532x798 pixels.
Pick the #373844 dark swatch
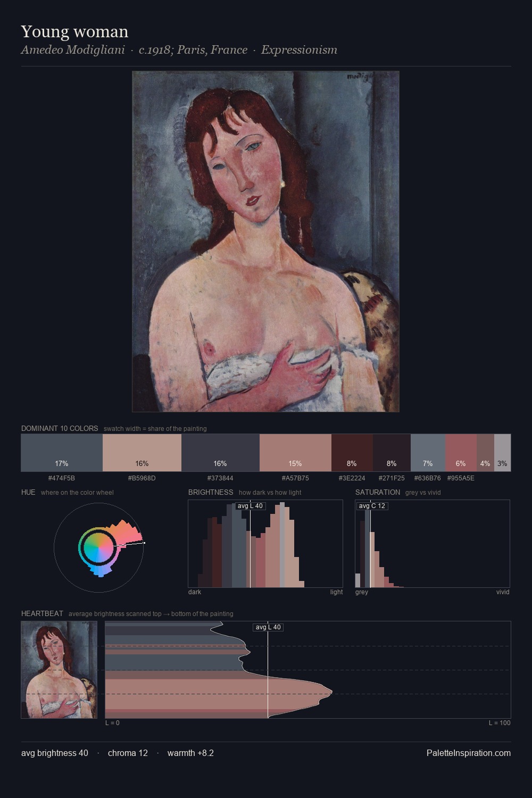(x=220, y=453)
